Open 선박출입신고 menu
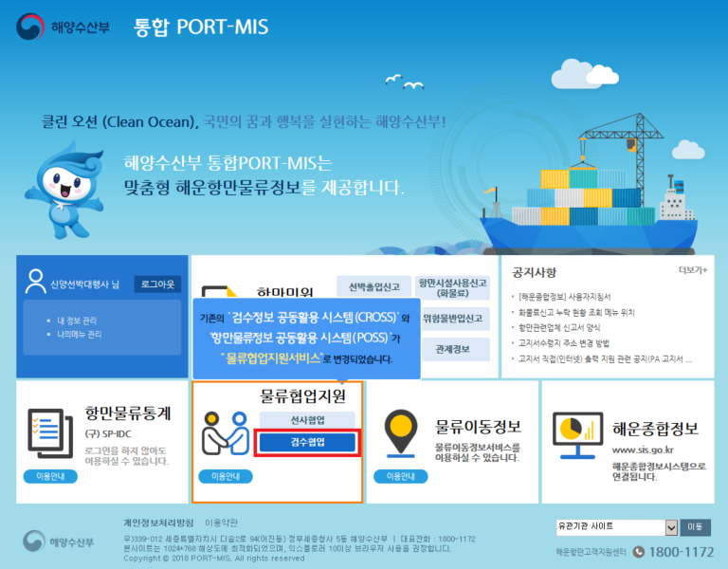728x569 pixels. click(374, 286)
